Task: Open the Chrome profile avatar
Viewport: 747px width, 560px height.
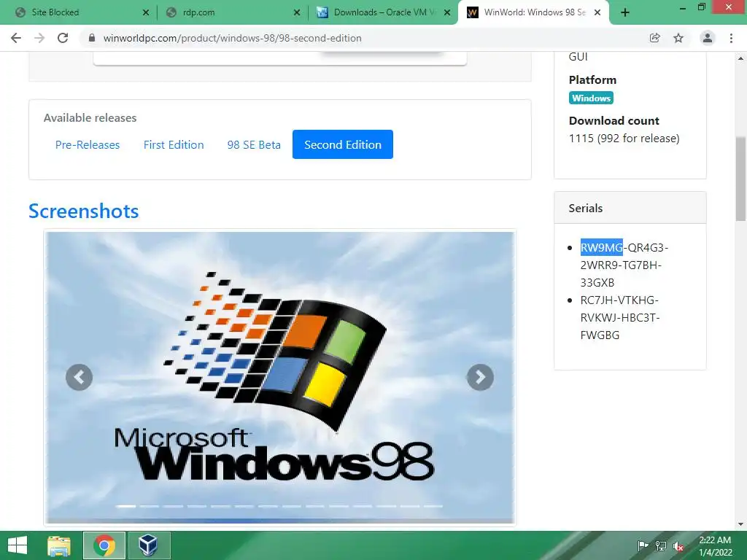Action: pyautogui.click(x=708, y=38)
